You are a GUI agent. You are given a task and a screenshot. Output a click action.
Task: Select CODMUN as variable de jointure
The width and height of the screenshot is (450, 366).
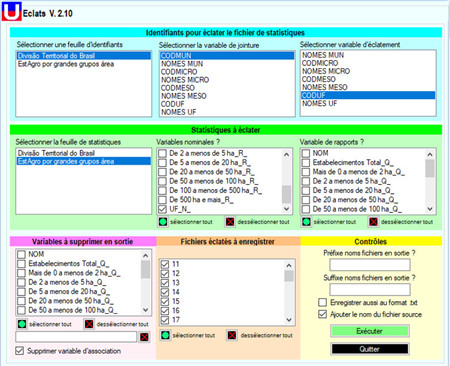[x=227, y=56]
